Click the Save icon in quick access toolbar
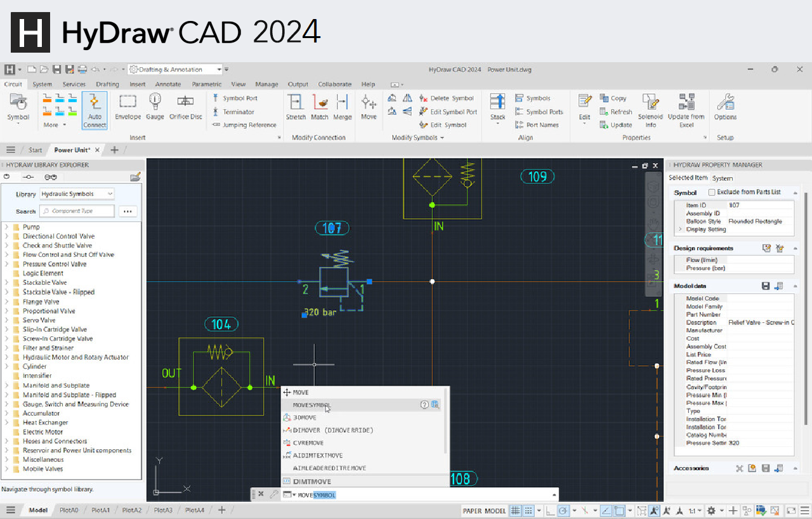Screen dimensions: 812x519 (56, 69)
